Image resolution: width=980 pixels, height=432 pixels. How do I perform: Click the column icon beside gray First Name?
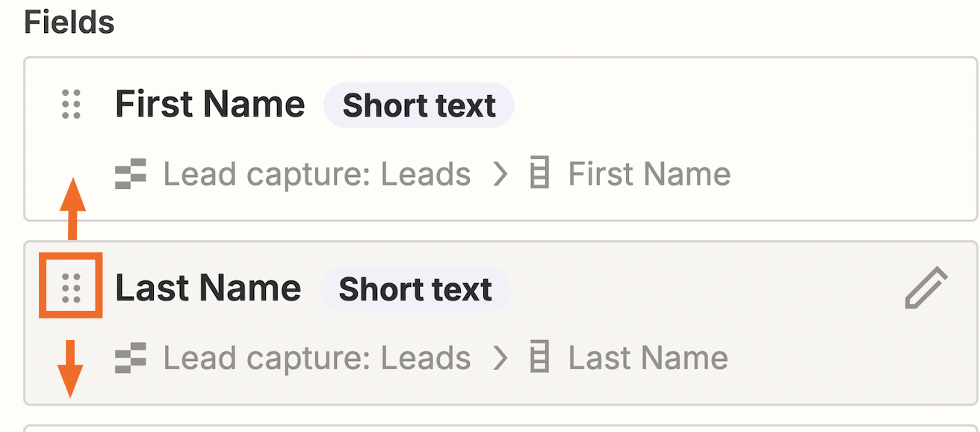pyautogui.click(x=539, y=175)
